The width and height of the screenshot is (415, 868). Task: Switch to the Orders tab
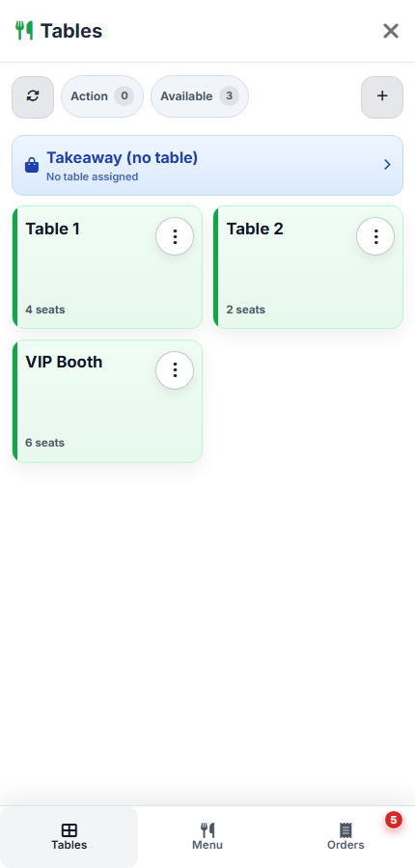pos(346,836)
